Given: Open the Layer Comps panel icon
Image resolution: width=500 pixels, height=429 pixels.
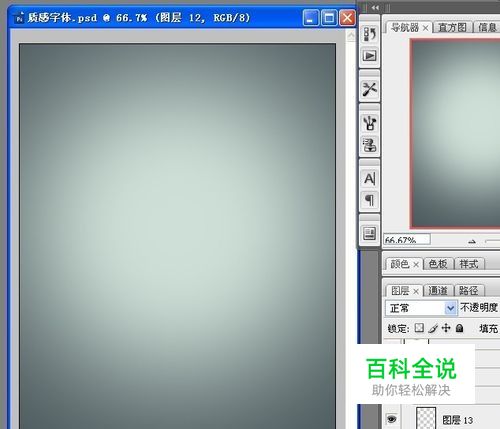Looking at the screenshot, I should point(370,234).
